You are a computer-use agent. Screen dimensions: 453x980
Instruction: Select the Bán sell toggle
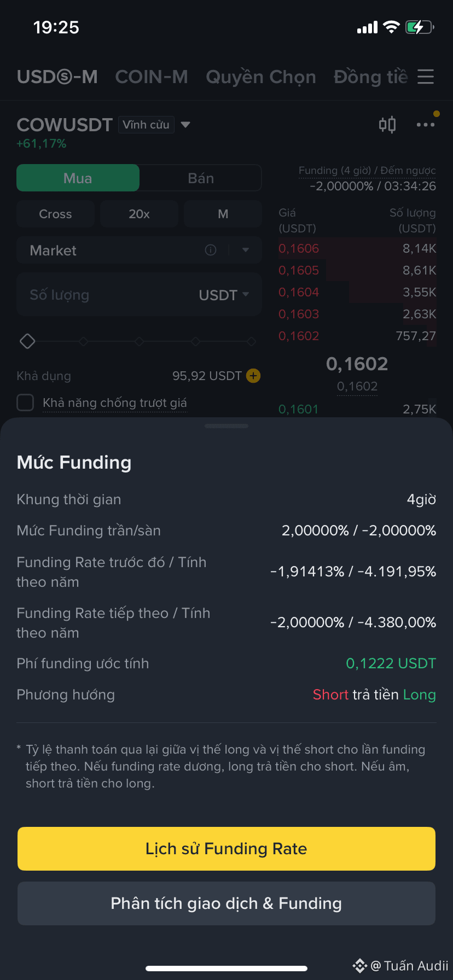[x=201, y=178]
